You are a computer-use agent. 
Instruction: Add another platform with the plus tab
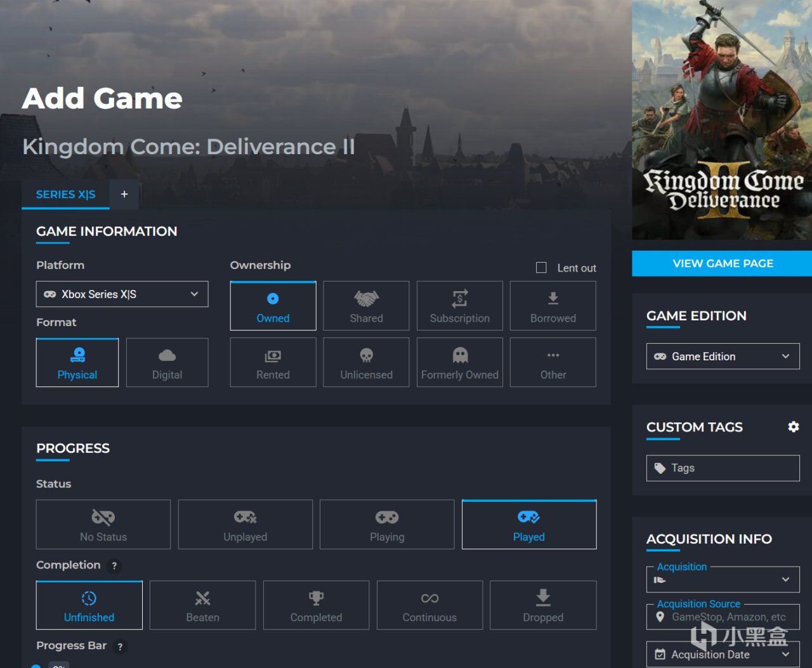124,194
